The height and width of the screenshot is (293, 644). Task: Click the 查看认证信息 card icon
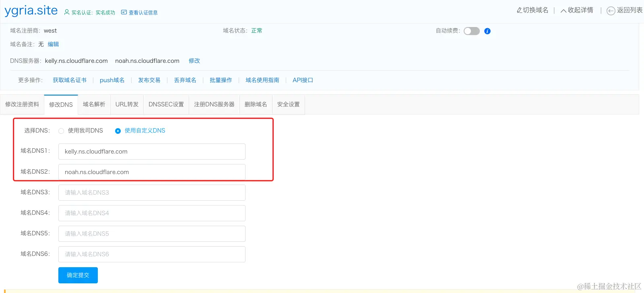(124, 12)
